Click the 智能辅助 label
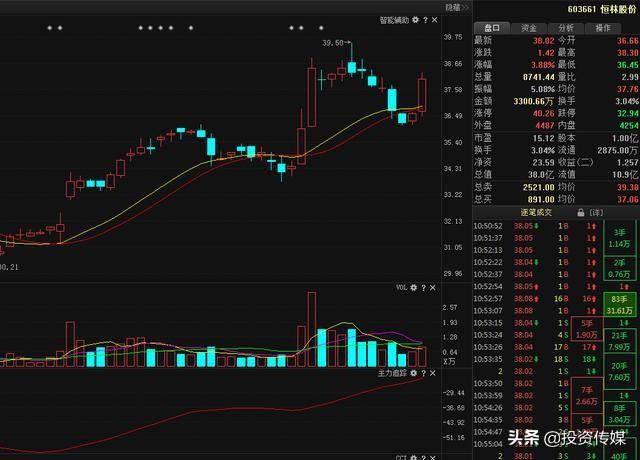Image resolution: width=640 pixels, height=460 pixels. pos(394,20)
